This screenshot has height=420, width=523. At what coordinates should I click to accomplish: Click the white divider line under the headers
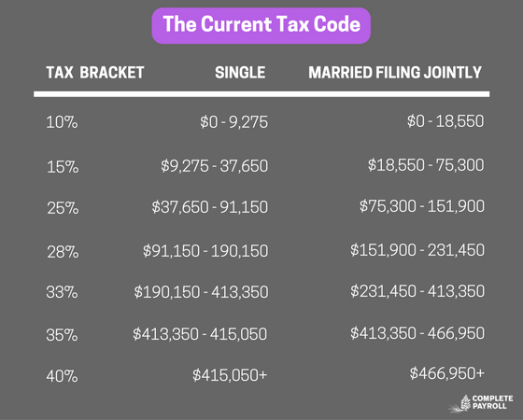click(261, 94)
